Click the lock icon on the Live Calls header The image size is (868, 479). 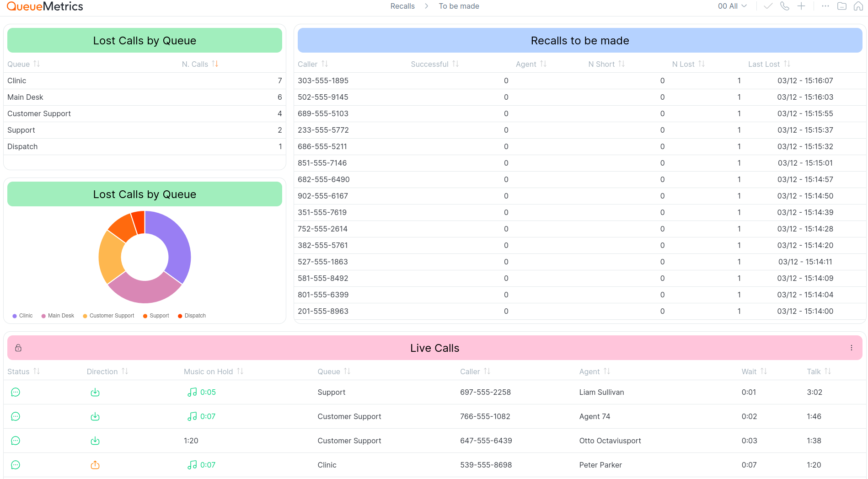click(18, 348)
